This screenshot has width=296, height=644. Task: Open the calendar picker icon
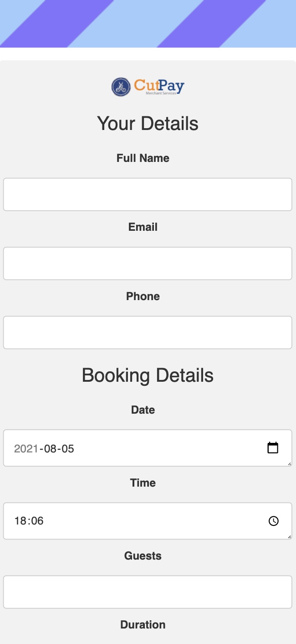[272, 448]
